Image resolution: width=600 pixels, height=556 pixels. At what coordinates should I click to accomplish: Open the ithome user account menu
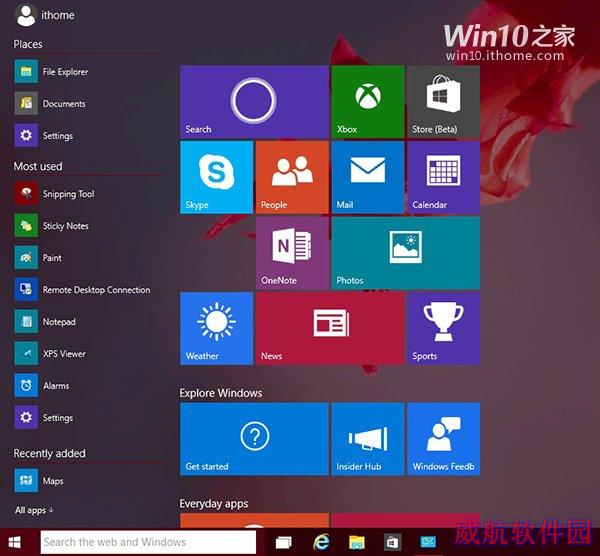click(x=44, y=15)
